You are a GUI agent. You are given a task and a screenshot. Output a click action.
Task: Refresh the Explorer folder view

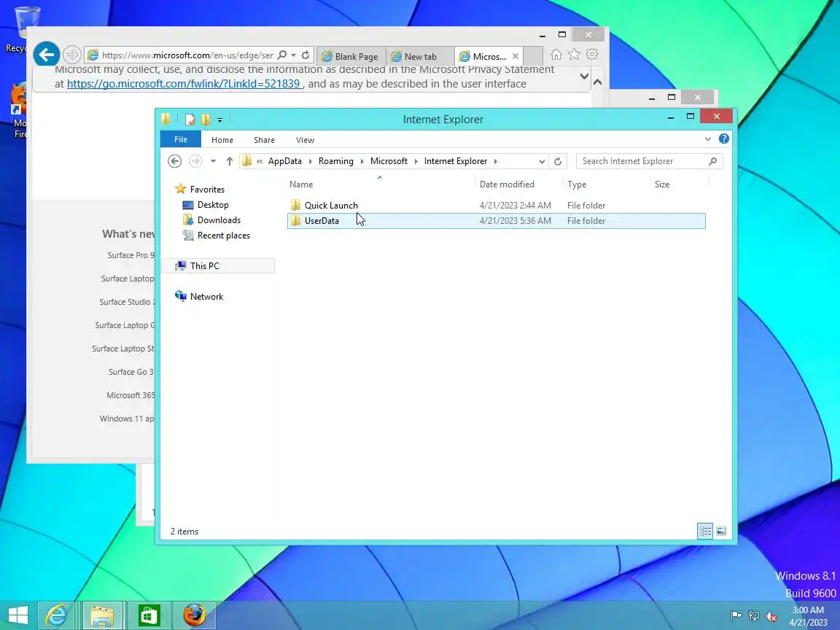[x=558, y=161]
